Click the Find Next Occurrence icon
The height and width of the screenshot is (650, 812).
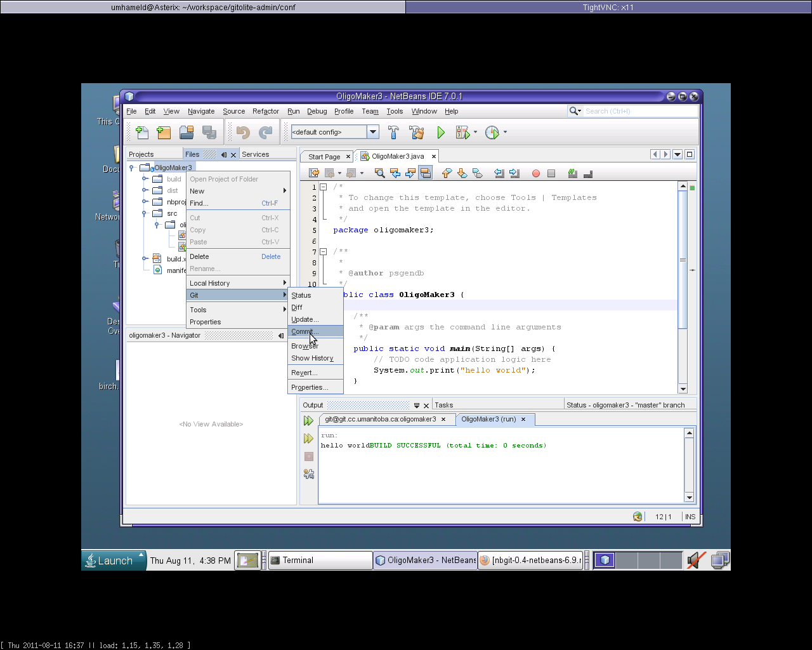point(410,173)
